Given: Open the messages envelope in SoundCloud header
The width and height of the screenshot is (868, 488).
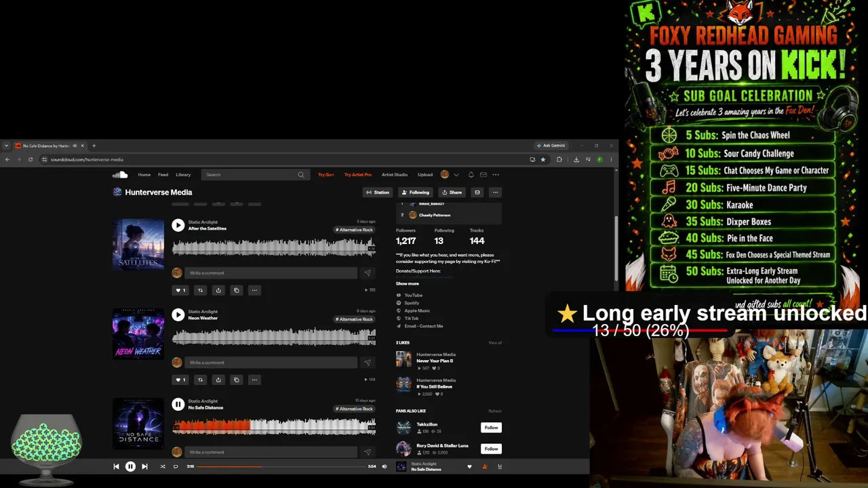Looking at the screenshot, I should pos(484,175).
